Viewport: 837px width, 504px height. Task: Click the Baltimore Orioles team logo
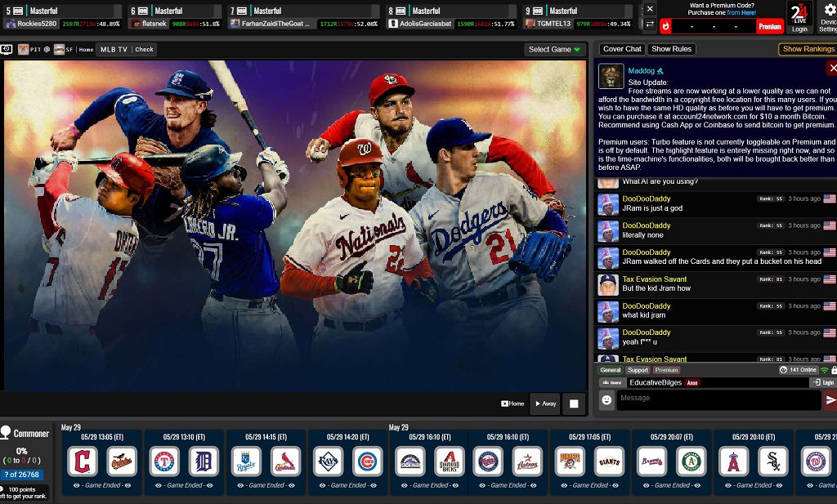122,462
